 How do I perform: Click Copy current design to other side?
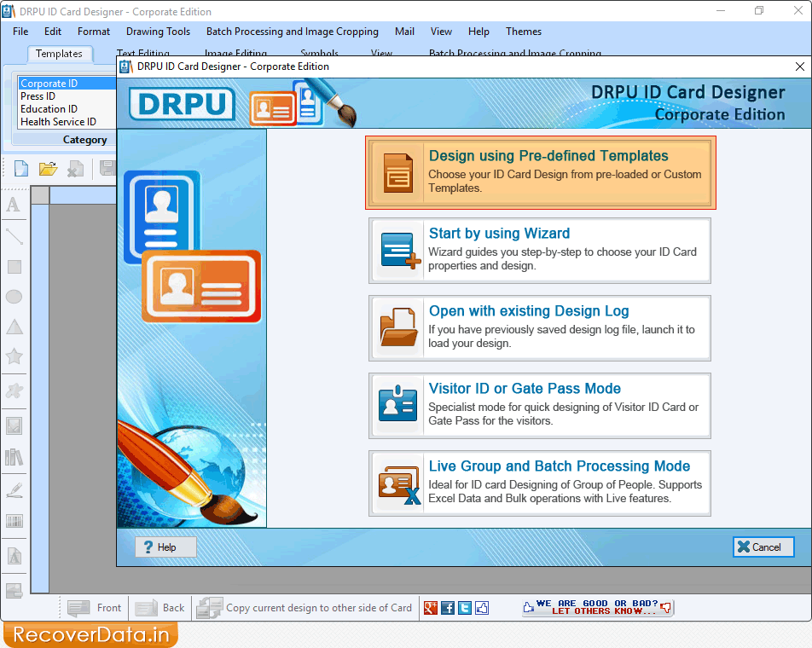305,608
